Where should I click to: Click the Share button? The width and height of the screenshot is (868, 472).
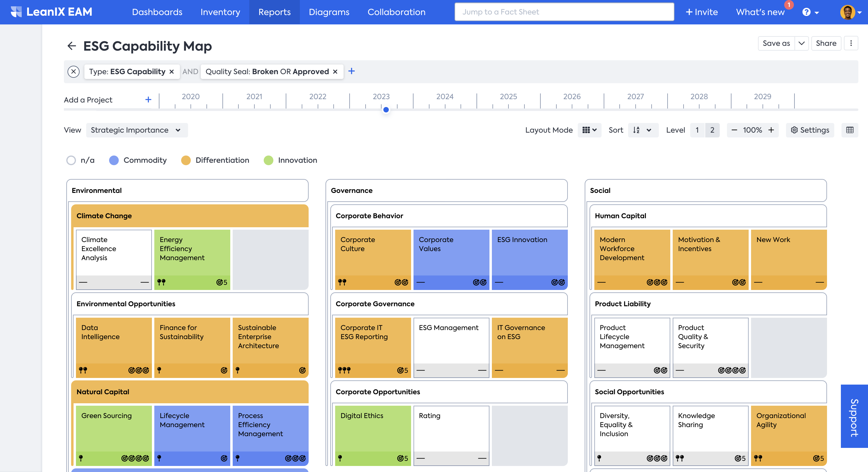coord(826,43)
